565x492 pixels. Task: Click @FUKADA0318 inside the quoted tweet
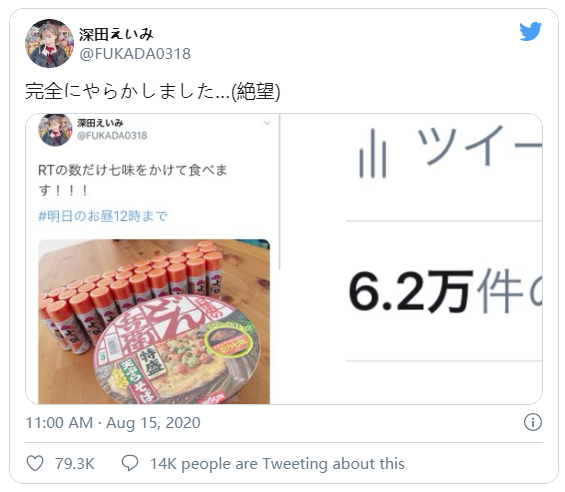(112, 136)
